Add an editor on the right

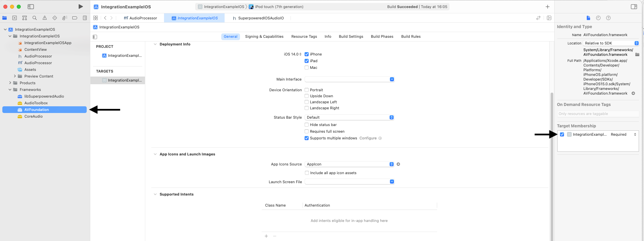[549, 18]
